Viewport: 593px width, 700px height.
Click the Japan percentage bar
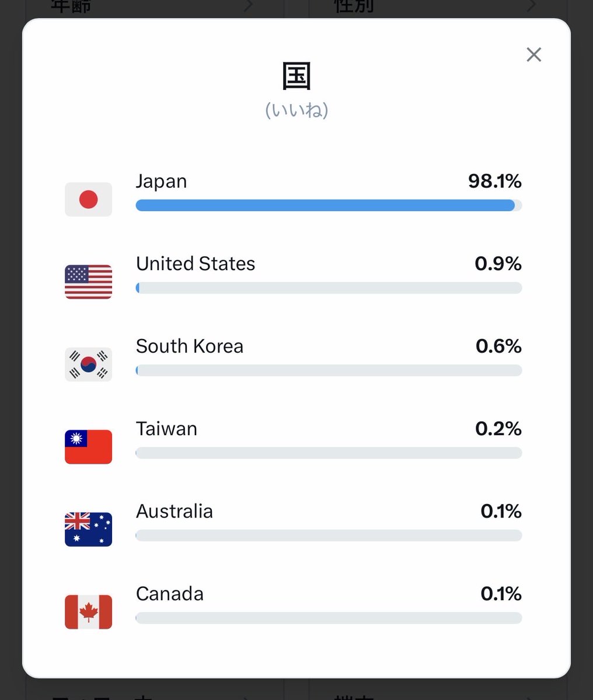[x=329, y=205]
